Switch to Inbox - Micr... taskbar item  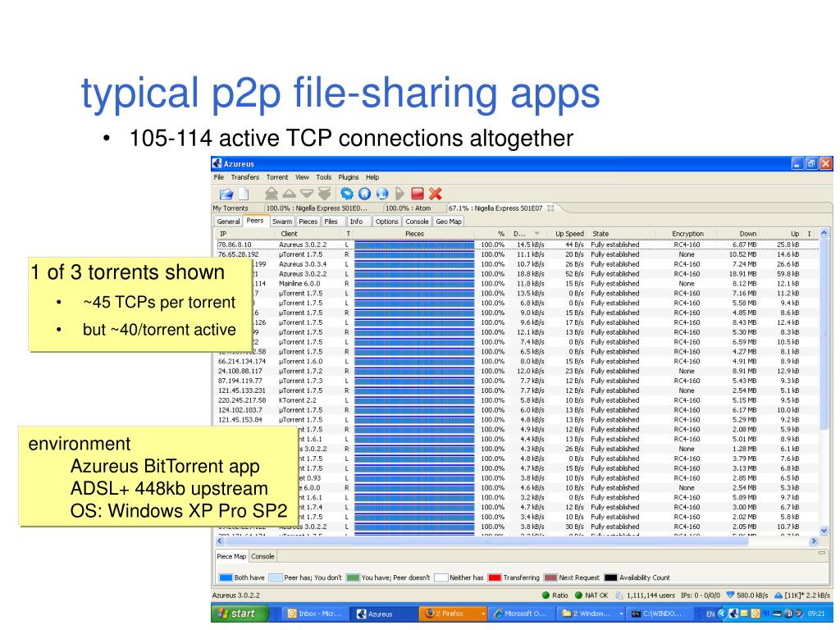click(315, 614)
